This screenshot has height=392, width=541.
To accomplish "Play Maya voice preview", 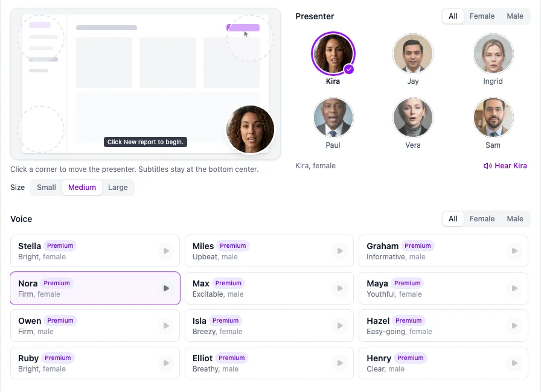I will click(x=514, y=288).
